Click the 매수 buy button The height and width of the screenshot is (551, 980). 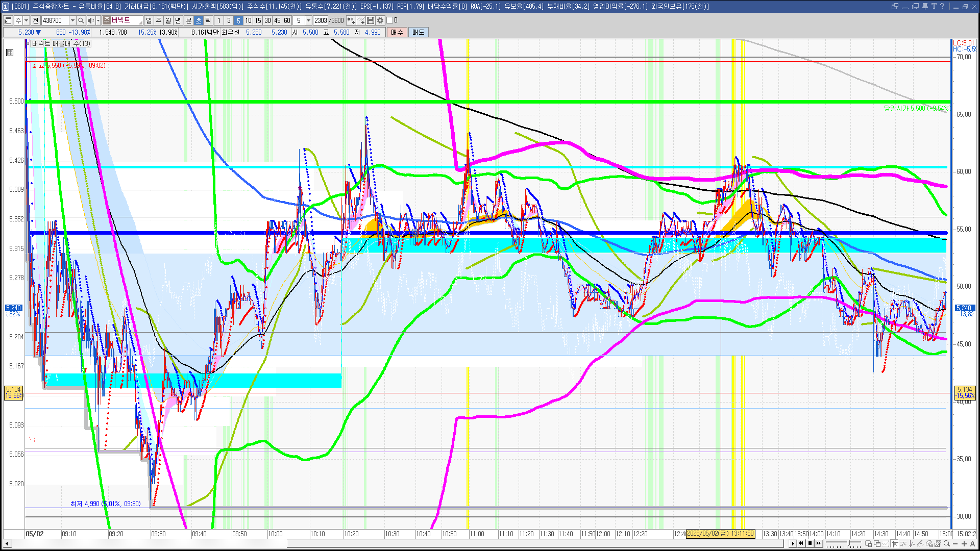tap(397, 32)
